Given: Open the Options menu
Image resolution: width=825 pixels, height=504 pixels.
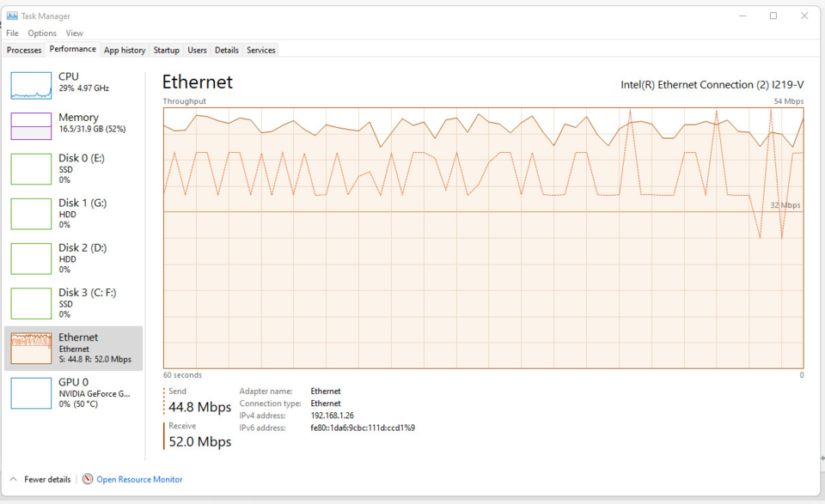Looking at the screenshot, I should pos(42,33).
